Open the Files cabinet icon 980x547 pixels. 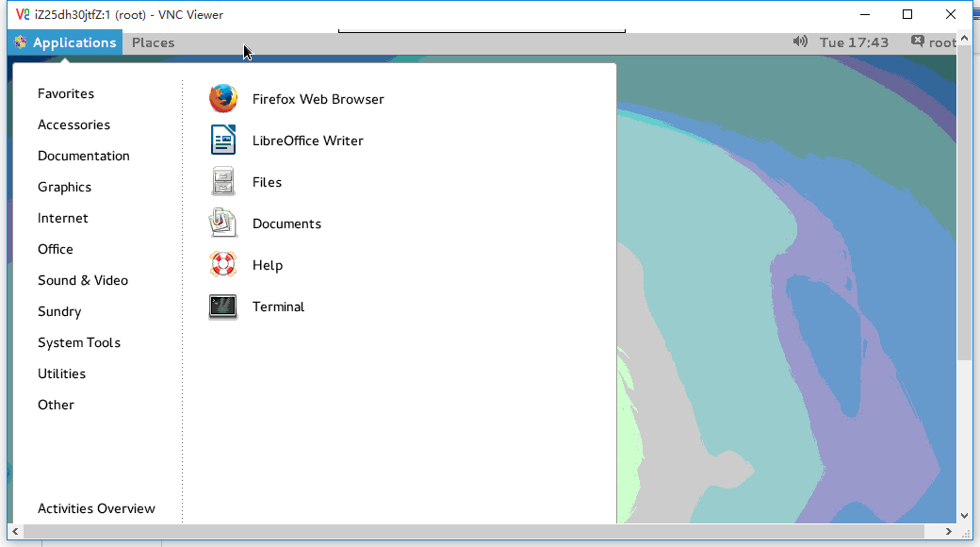coord(223,182)
